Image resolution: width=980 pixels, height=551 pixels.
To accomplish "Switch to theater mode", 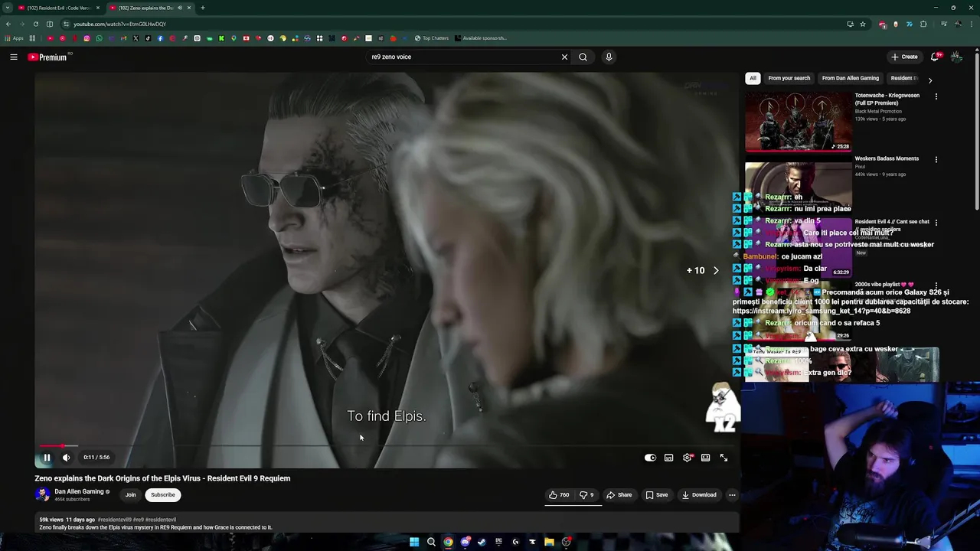I will coord(705,458).
